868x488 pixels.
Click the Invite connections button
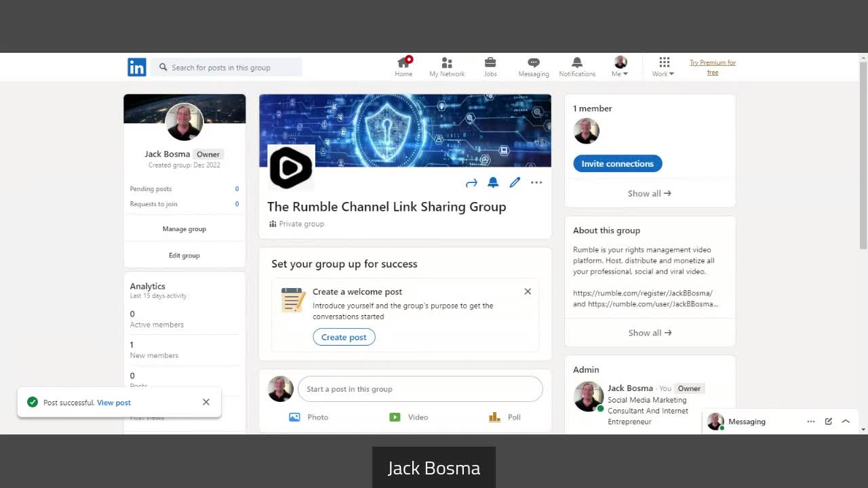[617, 163]
